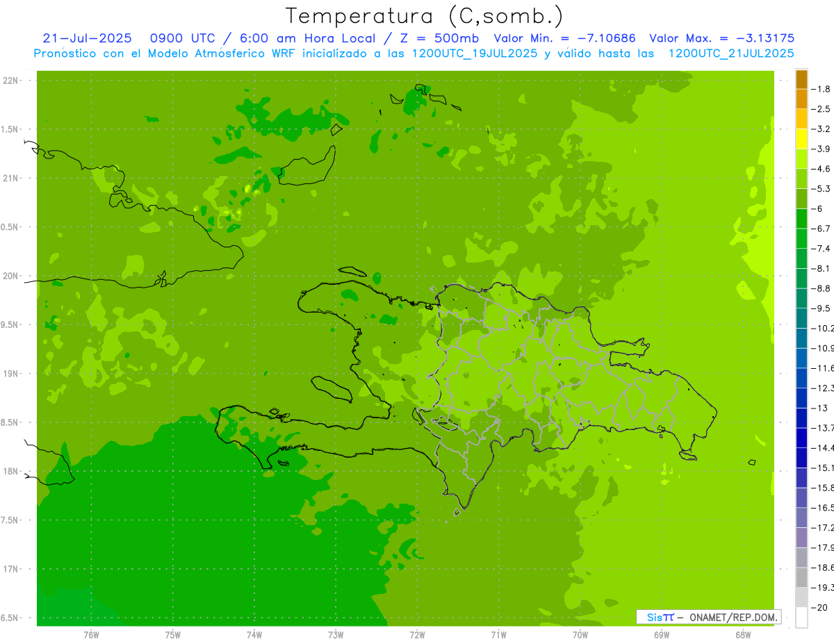This screenshot has height=644, width=834.
Task: Click the "0900 UTC" time label
Action: pos(184,38)
